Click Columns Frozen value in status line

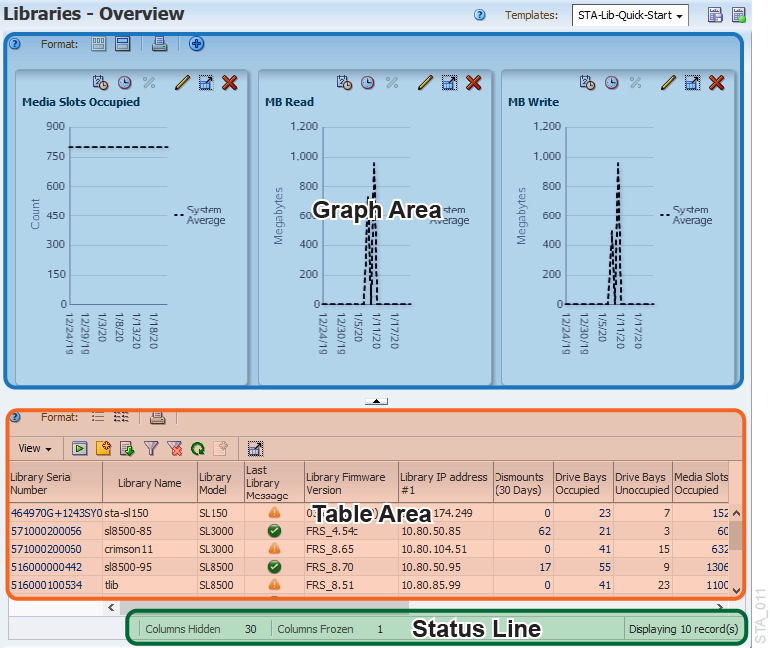click(x=380, y=629)
